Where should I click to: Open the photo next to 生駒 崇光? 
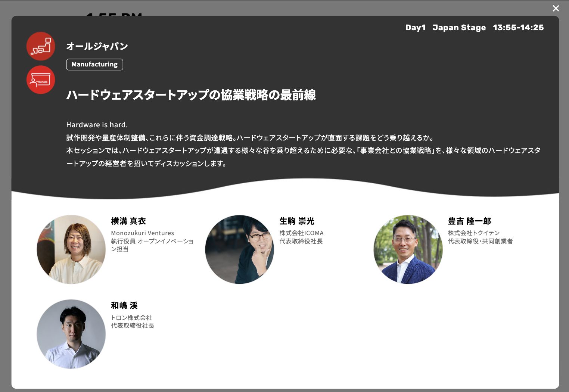[240, 249]
